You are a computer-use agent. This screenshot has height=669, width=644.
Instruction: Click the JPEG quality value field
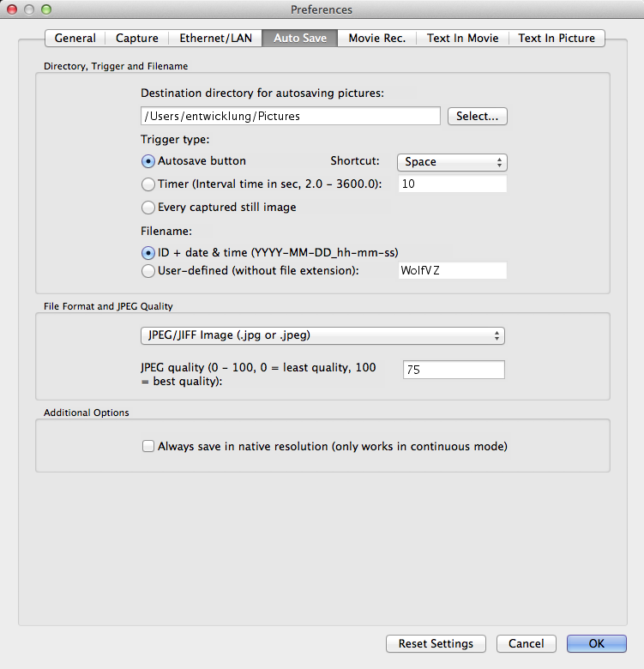[x=453, y=370]
